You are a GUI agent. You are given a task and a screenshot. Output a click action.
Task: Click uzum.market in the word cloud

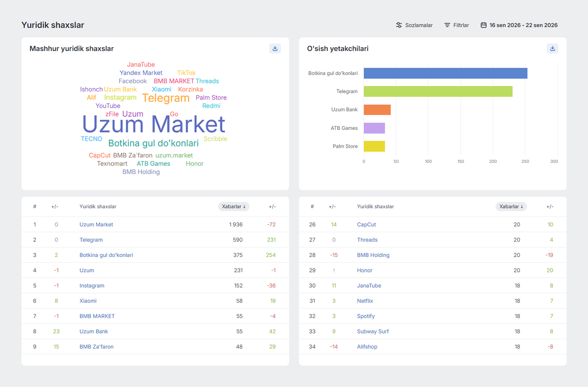(x=174, y=155)
